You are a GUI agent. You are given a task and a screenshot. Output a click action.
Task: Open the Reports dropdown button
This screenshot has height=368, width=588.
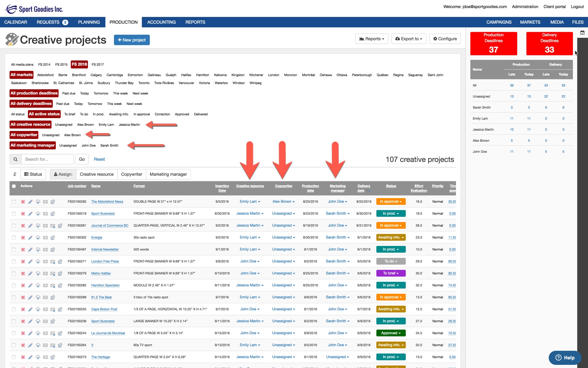tap(371, 39)
